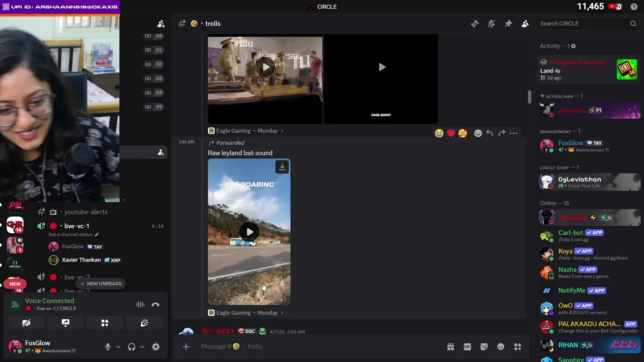This screenshot has height=362, width=644.
Task: Share your screen
Action: click(65, 323)
